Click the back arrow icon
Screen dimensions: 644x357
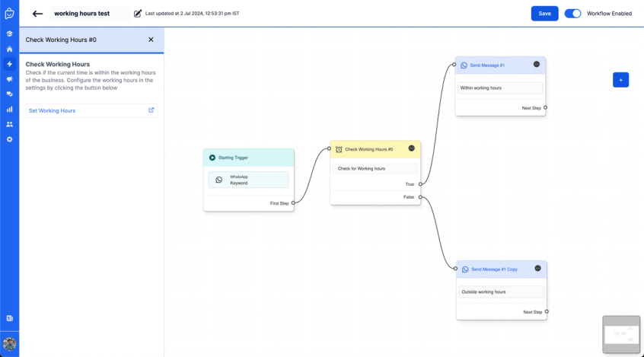37,14
